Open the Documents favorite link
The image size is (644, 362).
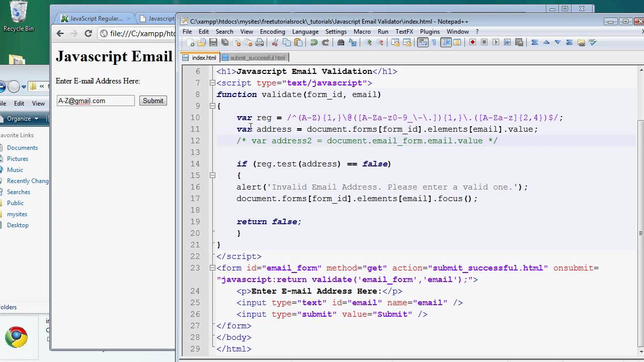coord(22,148)
